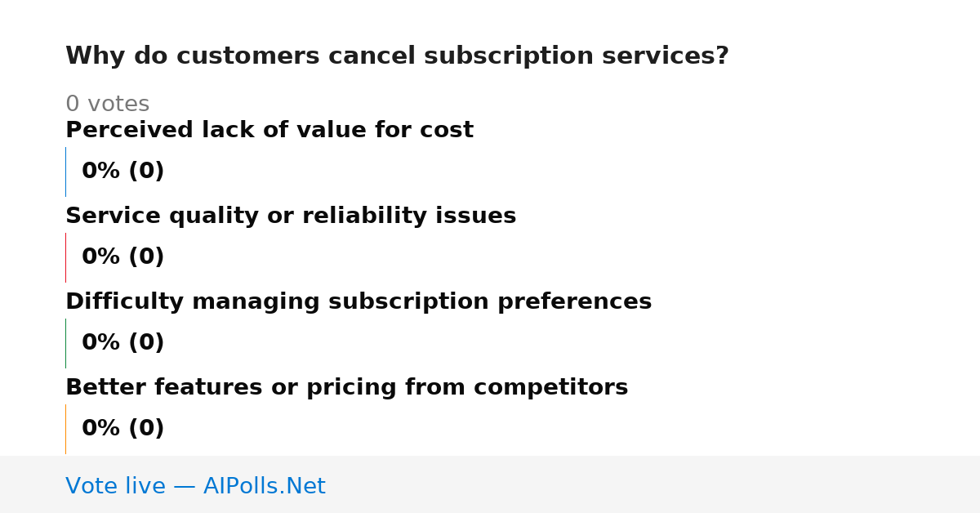This screenshot has width=980, height=513.
Task: Select 'Better features or pricing from competitors' option
Action: click(346, 388)
